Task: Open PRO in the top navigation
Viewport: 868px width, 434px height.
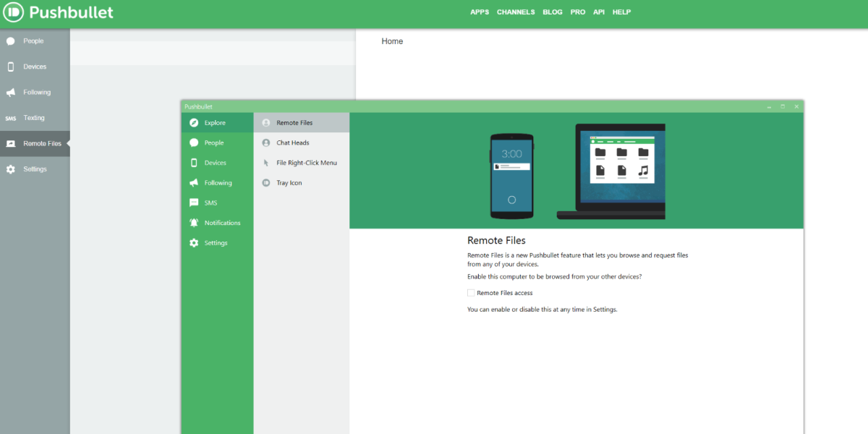Action: pos(578,12)
